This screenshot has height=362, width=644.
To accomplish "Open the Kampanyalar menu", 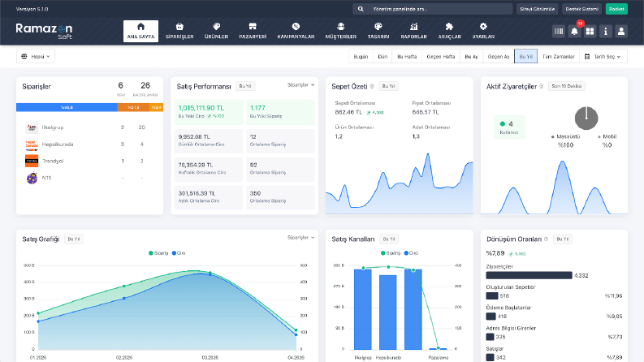I will pos(296,31).
